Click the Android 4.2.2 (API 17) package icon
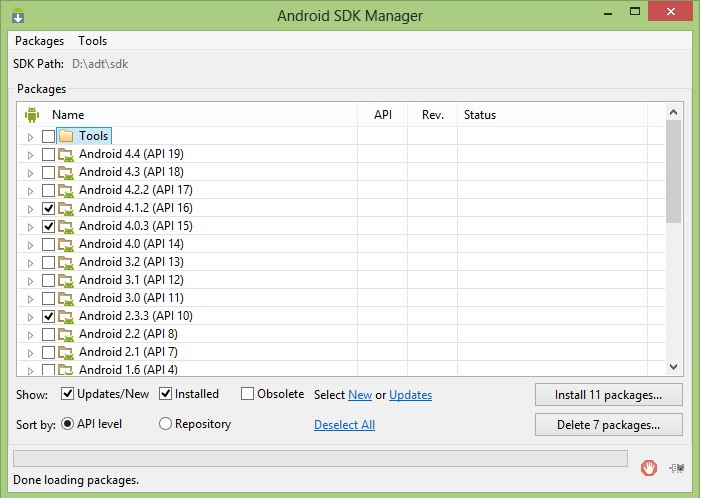The image size is (701, 498). tap(66, 190)
